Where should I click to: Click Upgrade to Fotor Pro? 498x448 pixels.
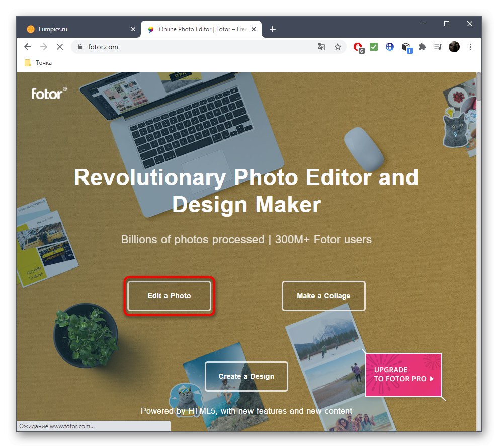click(403, 375)
